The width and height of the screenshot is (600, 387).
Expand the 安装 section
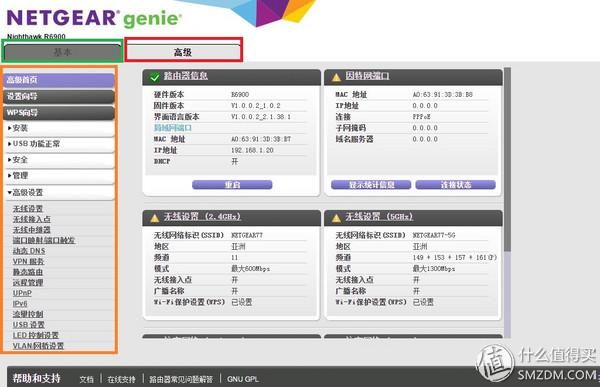tap(59, 128)
